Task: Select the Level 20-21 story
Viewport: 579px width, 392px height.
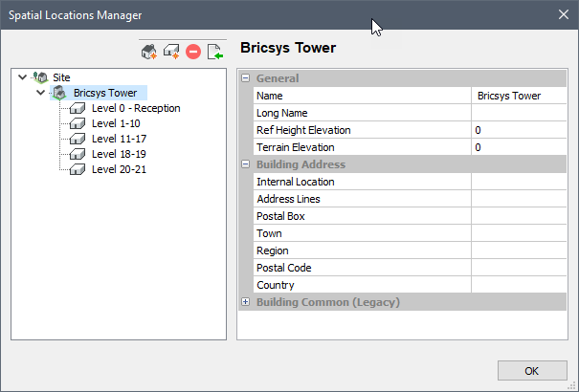Action: 119,169
